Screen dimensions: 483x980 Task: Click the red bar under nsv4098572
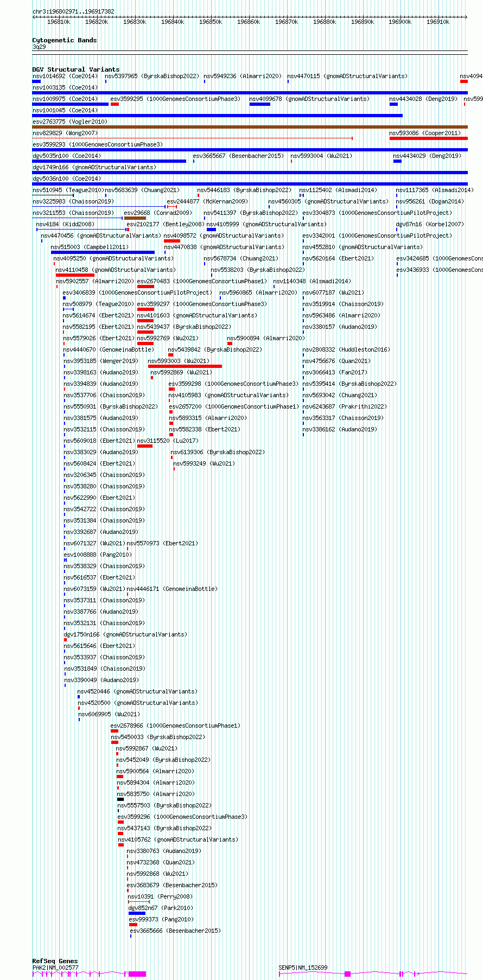pyautogui.click(x=172, y=241)
